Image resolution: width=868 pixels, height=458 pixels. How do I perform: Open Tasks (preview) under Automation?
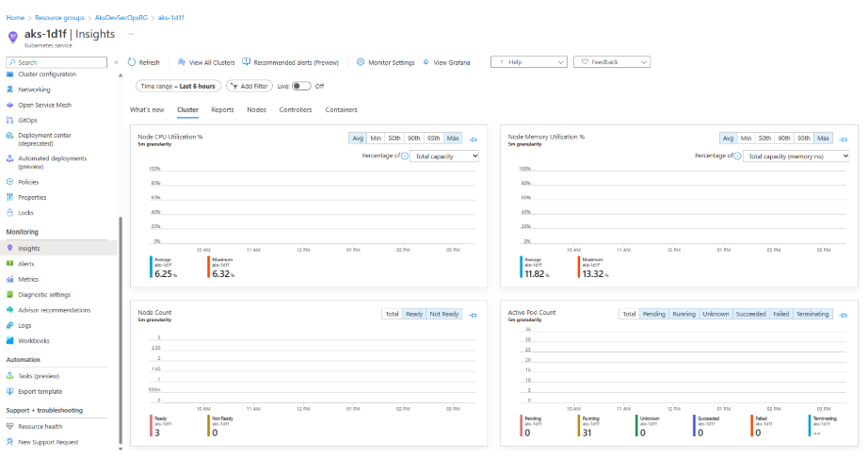click(39, 376)
